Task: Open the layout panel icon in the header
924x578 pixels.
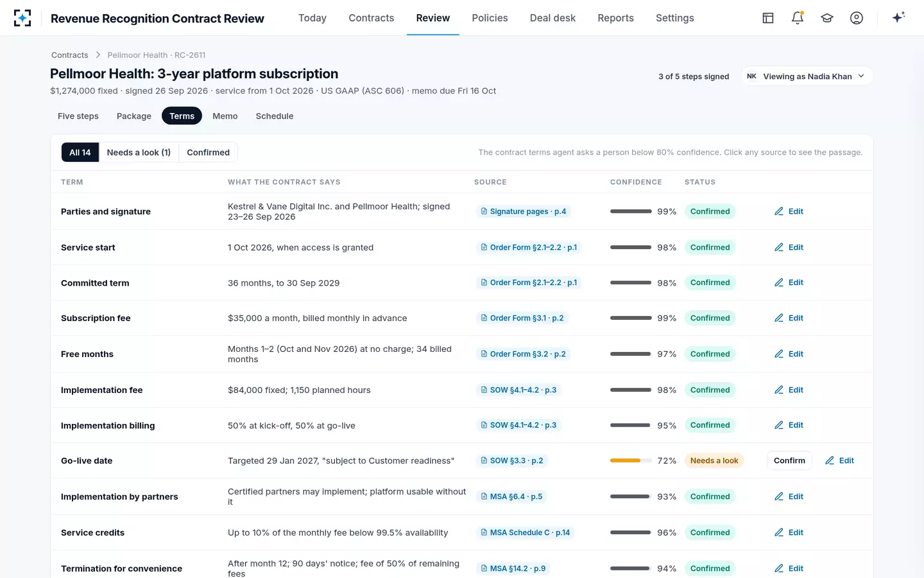Action: click(x=768, y=18)
